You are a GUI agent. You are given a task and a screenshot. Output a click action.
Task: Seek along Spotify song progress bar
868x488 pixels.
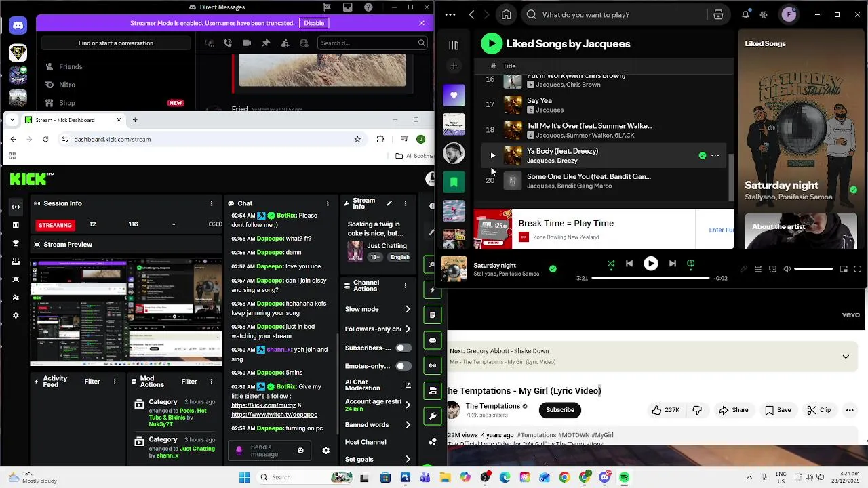pos(650,278)
